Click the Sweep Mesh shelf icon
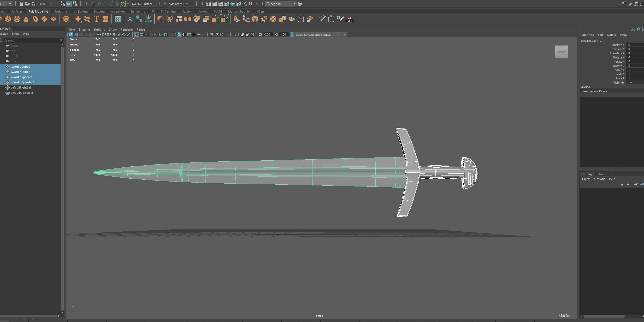The height and width of the screenshot is (322, 644). (87, 19)
